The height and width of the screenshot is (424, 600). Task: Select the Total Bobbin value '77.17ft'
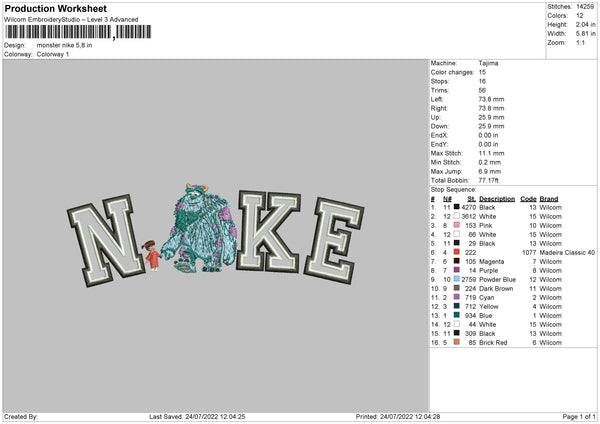click(x=488, y=180)
